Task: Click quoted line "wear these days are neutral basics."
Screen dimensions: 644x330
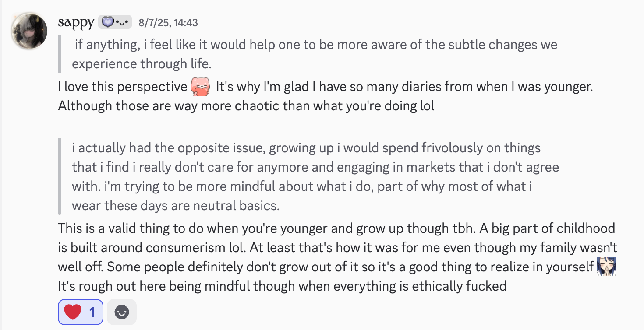Action: point(176,205)
